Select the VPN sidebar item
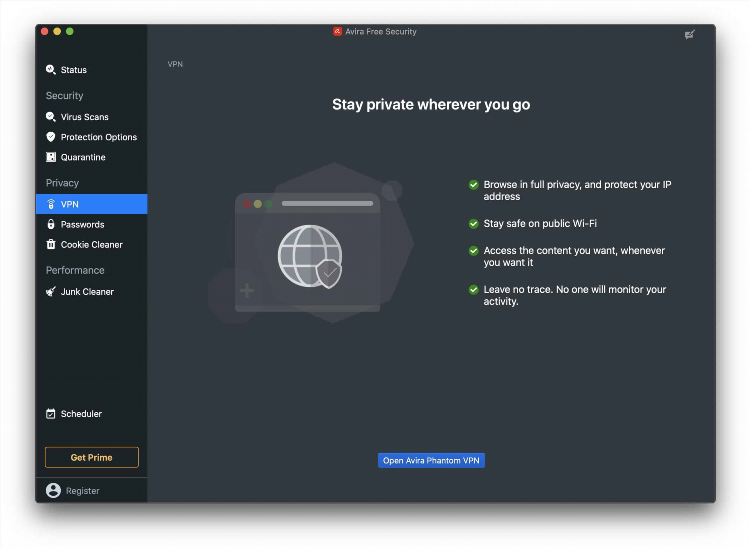Screen dimensions: 750x549 (x=91, y=204)
